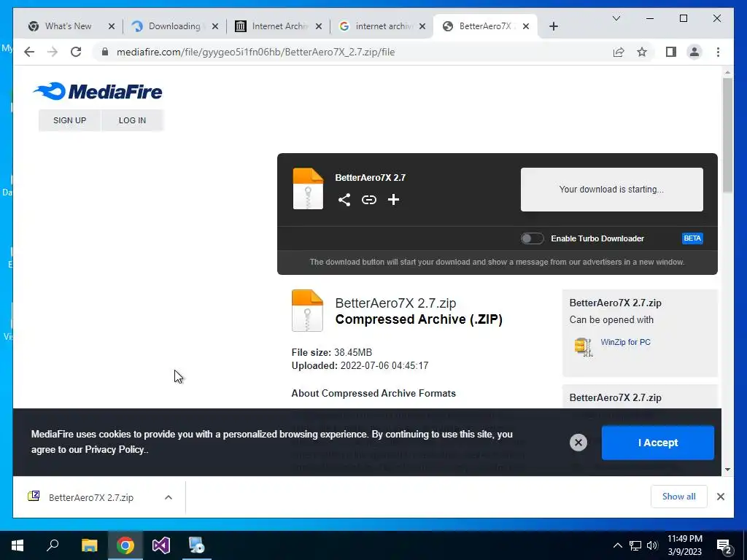Click the browser forward arrow
The image size is (747, 560).
pyautogui.click(x=53, y=52)
